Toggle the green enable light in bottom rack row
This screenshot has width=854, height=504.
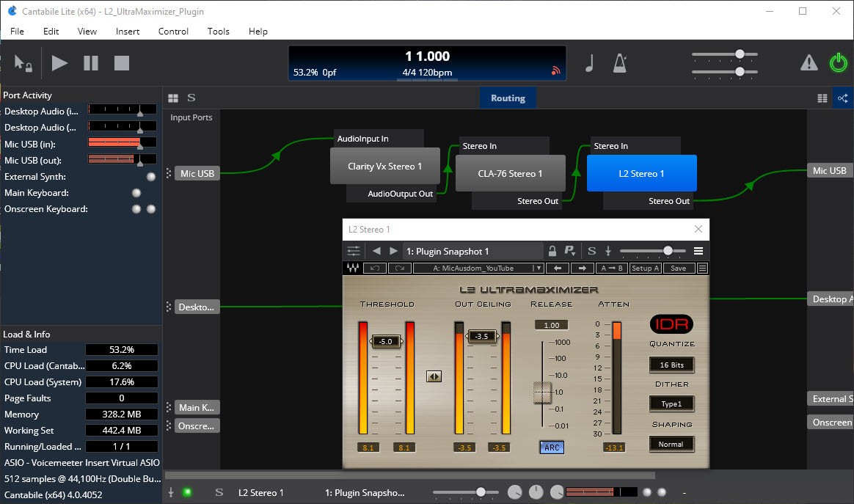(187, 492)
